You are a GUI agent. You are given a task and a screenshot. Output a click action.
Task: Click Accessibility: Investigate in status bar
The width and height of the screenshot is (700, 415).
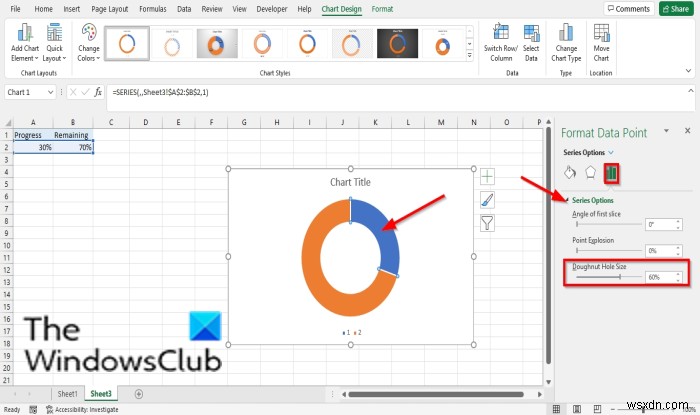[82, 409]
